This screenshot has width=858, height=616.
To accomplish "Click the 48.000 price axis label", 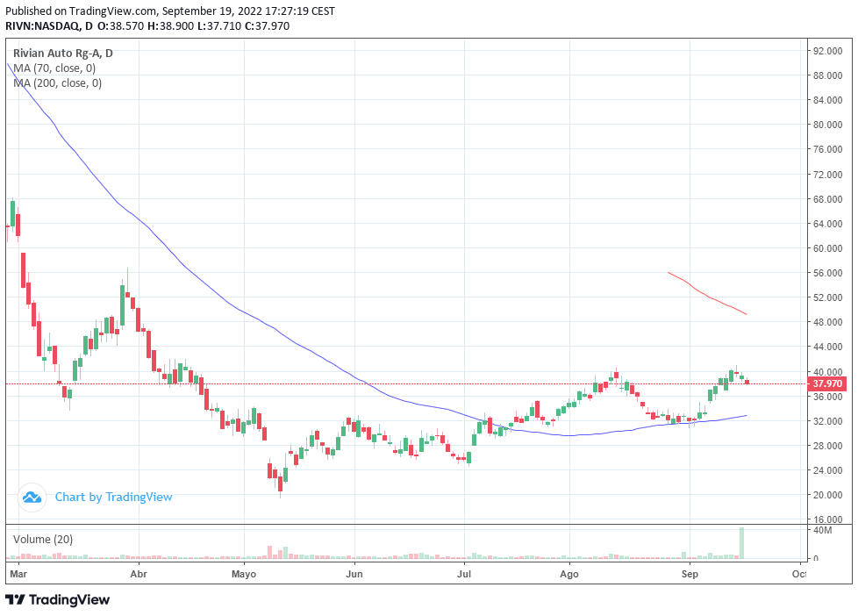I will [827, 323].
